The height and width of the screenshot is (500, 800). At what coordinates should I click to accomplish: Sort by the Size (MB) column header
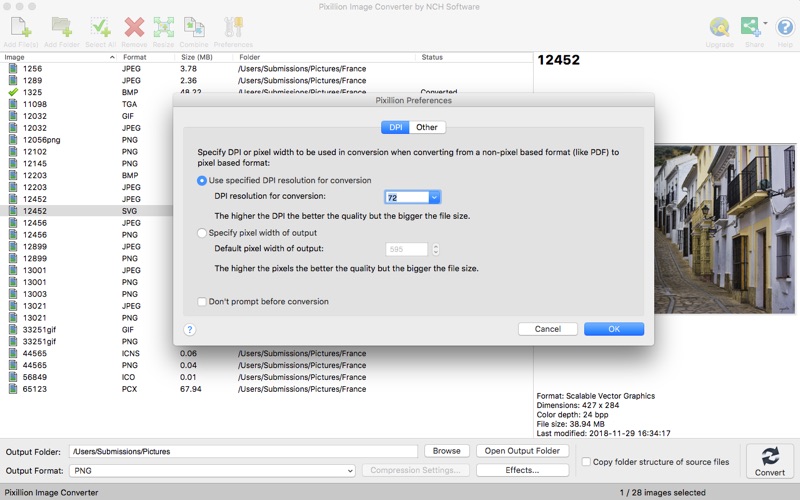click(204, 57)
